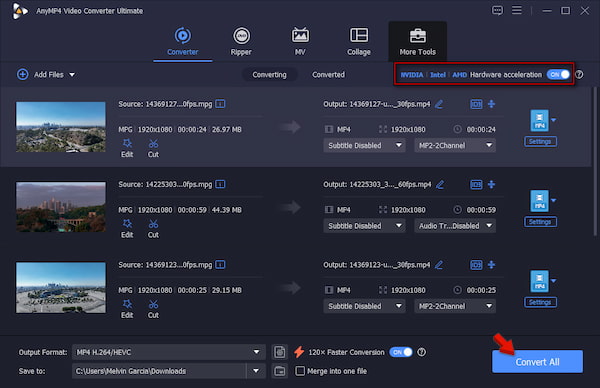Open output profile settings icon beside Output Format
Image resolution: width=600 pixels, height=388 pixels.
coord(280,352)
